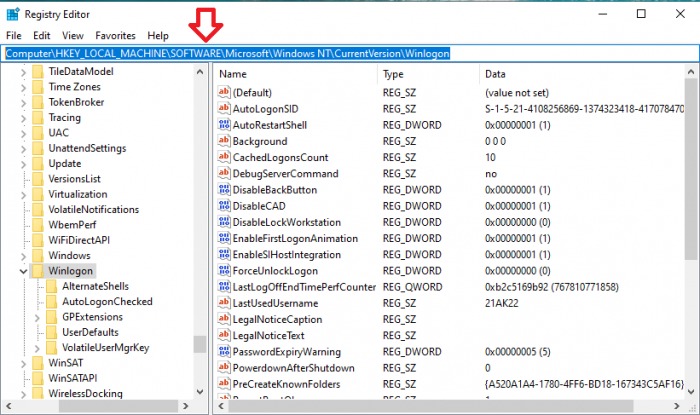Click the folder icon of UAC key
This screenshot has height=415, width=700.
[x=38, y=133]
